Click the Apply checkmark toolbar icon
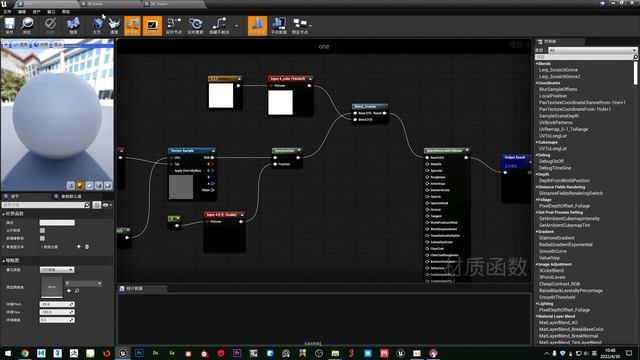640x360 pixels. click(50, 25)
